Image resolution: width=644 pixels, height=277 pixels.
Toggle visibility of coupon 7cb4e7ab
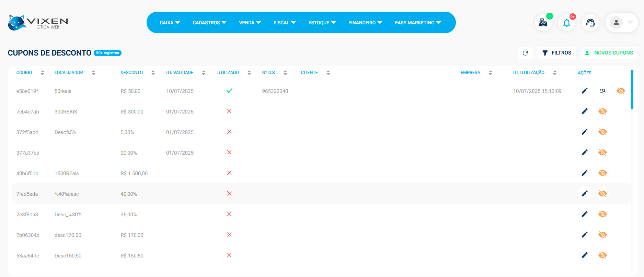point(602,111)
